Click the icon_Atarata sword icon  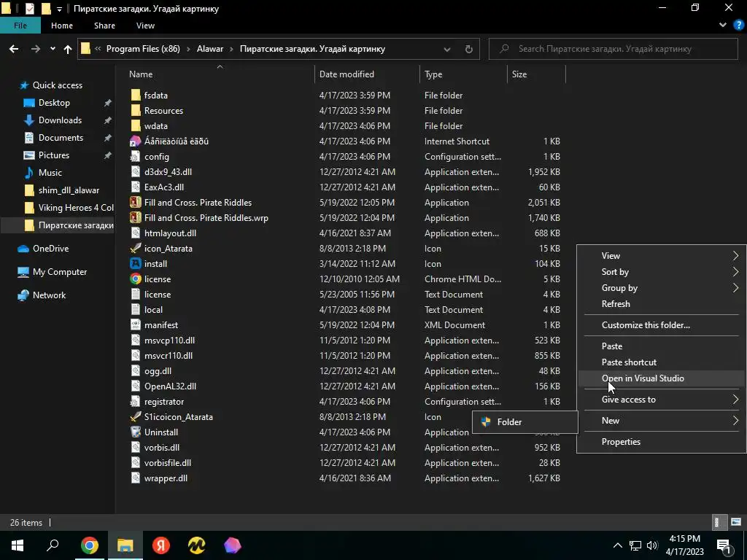coord(136,248)
